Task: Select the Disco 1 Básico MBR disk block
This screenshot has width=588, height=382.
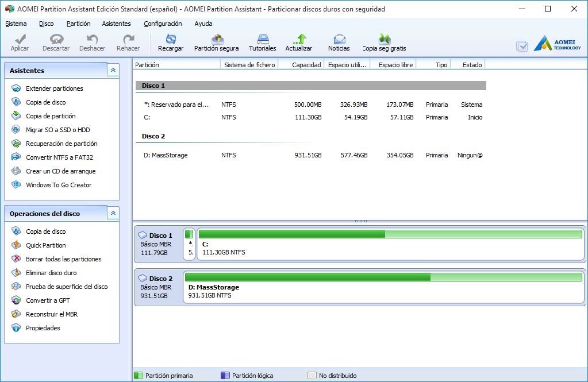Action: tap(158, 244)
